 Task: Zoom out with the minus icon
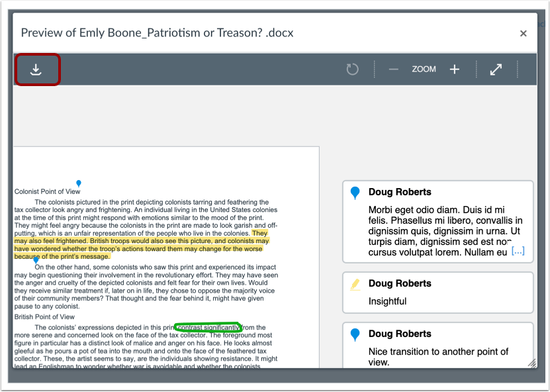click(394, 69)
